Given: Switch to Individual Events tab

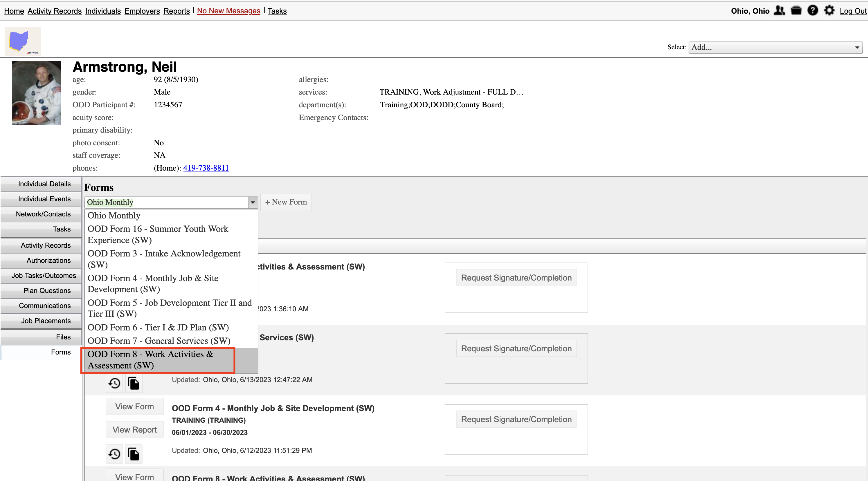Looking at the screenshot, I should tap(41, 199).
